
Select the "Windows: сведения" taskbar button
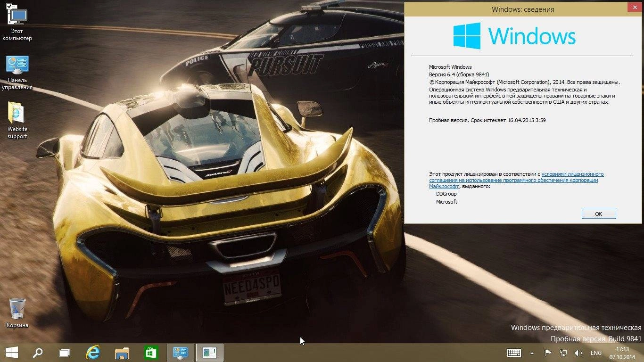(x=209, y=353)
